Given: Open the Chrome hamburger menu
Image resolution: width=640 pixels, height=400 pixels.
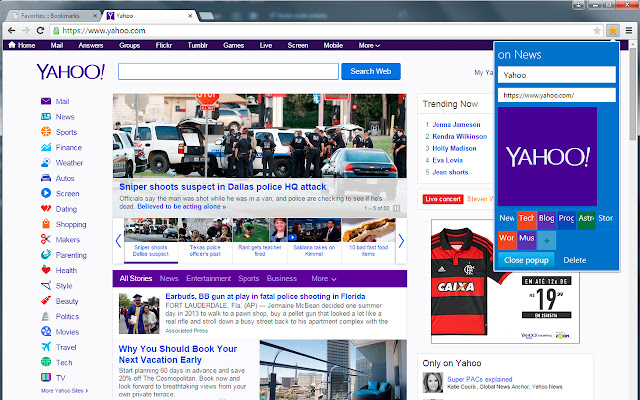Looking at the screenshot, I should 629,31.
